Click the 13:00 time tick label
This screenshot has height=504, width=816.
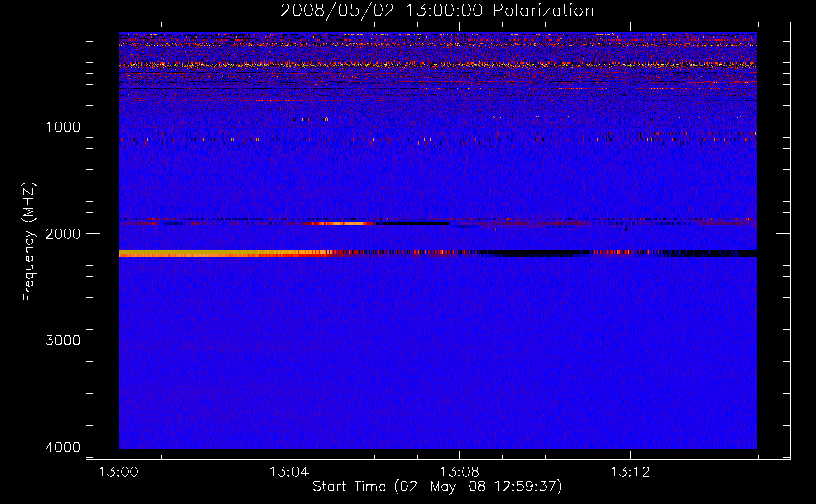click(119, 472)
